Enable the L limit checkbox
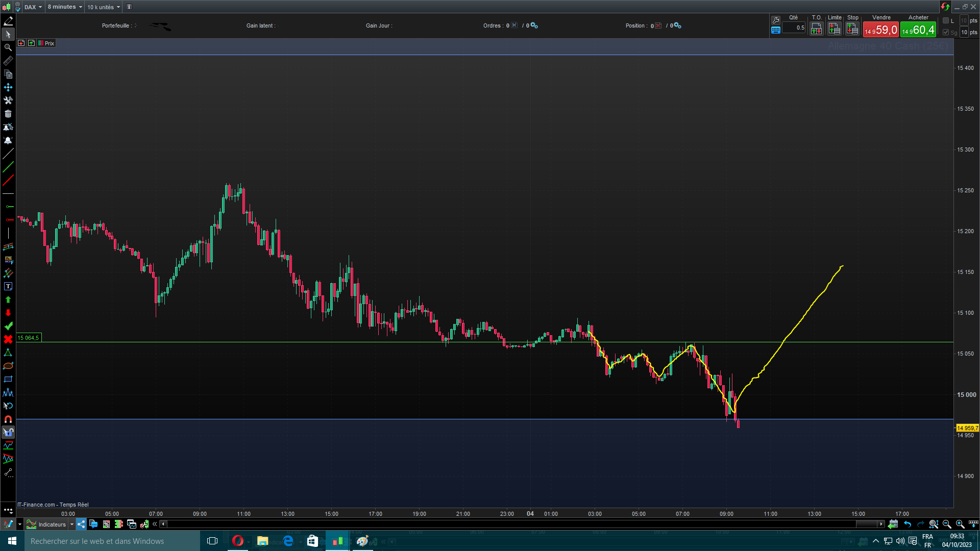Screen dimensions: 980x551 (x=946, y=20)
